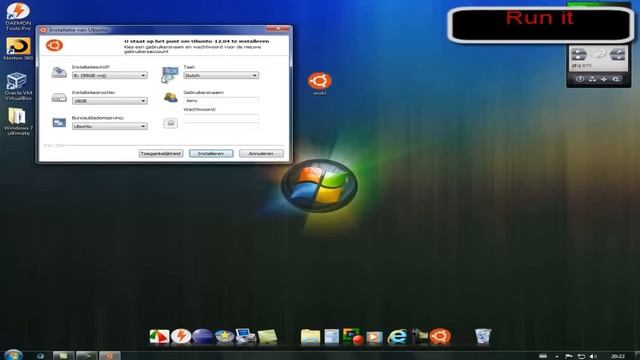The width and height of the screenshot is (640, 360).
Task: Click the Run it black banner
Action: (x=541, y=25)
